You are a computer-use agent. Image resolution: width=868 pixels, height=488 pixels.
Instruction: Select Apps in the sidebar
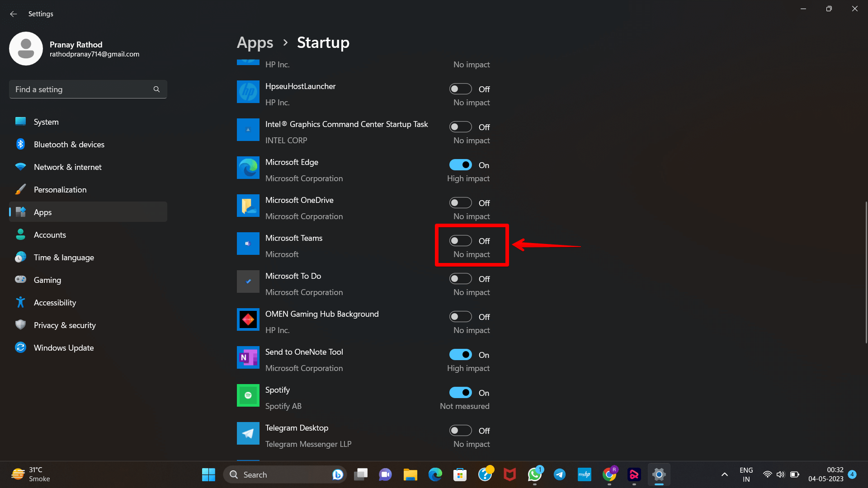[88, 212]
